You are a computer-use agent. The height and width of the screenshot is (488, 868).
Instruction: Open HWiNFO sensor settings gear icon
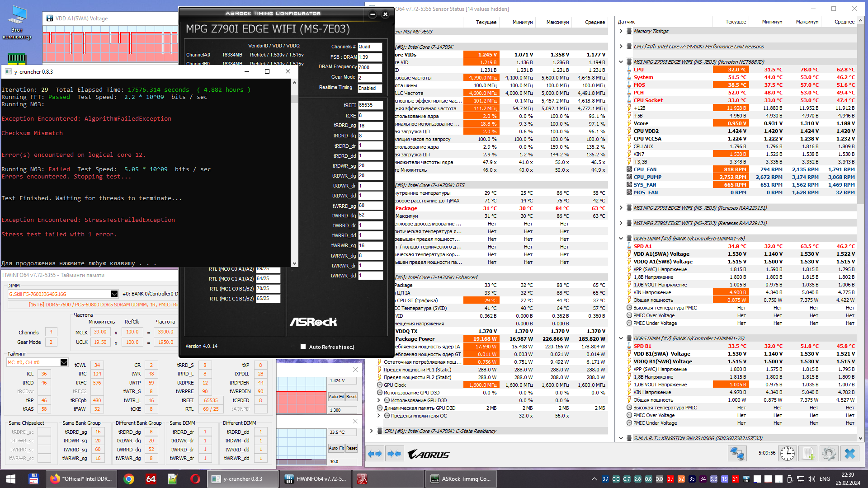click(829, 453)
